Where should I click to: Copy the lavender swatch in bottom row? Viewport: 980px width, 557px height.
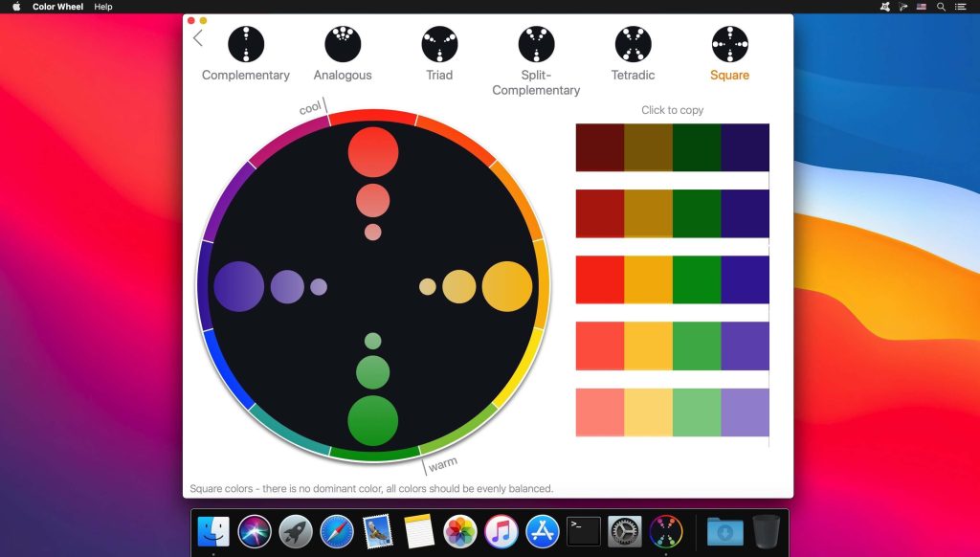pyautogui.click(x=745, y=412)
